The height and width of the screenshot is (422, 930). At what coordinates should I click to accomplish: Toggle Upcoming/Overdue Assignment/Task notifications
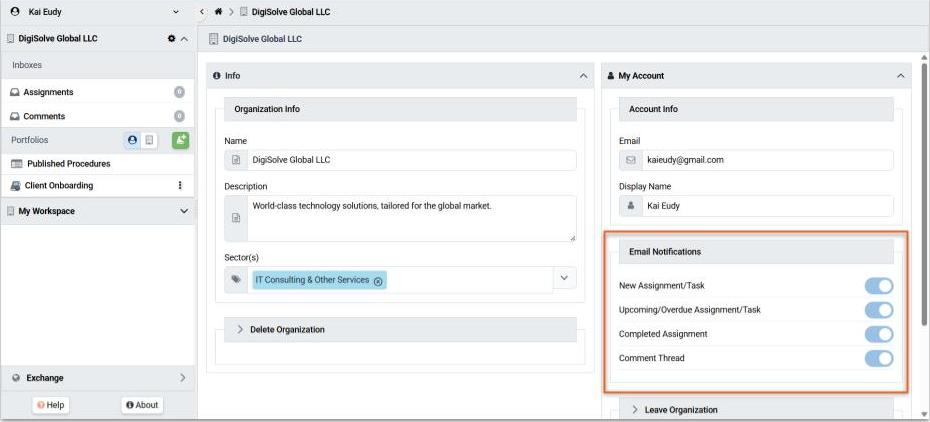click(878, 310)
